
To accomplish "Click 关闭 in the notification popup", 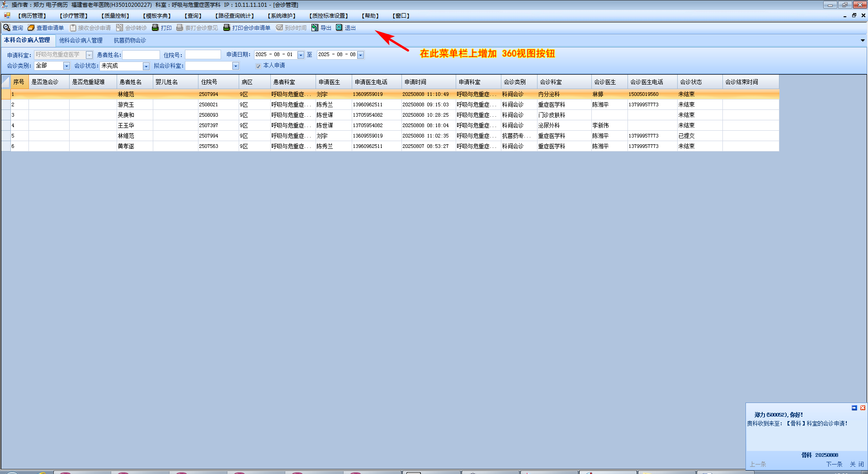I will 857,464.
